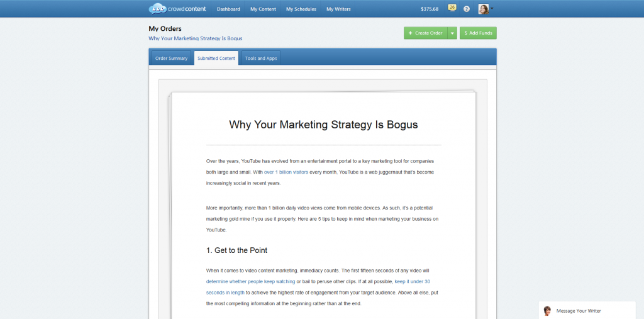
Task: Open Dashboard in the top navigation
Action: coord(228,9)
